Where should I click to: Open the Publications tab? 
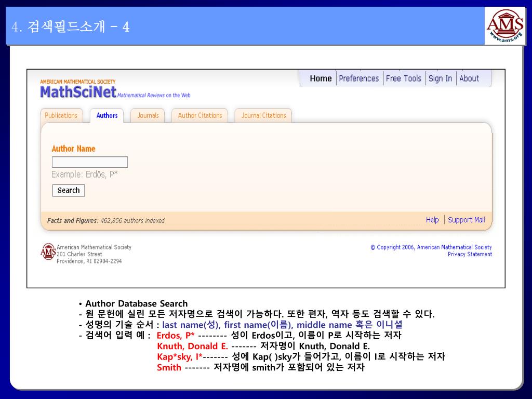point(61,115)
